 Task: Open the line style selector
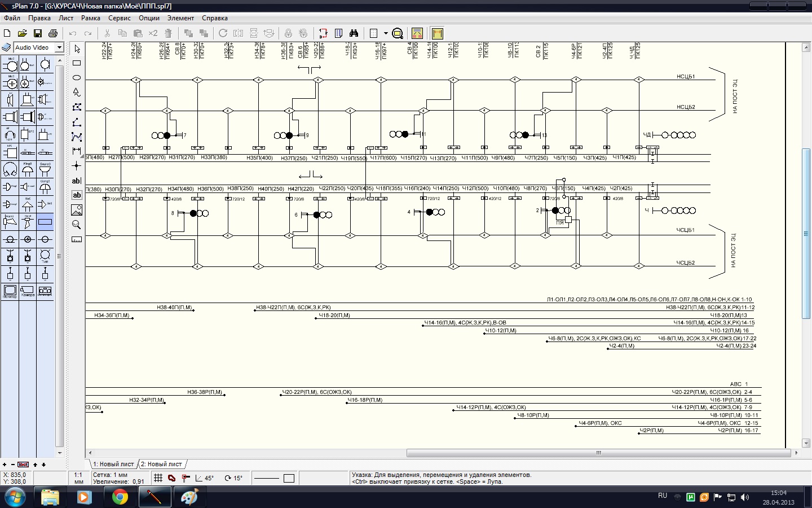[x=267, y=478]
